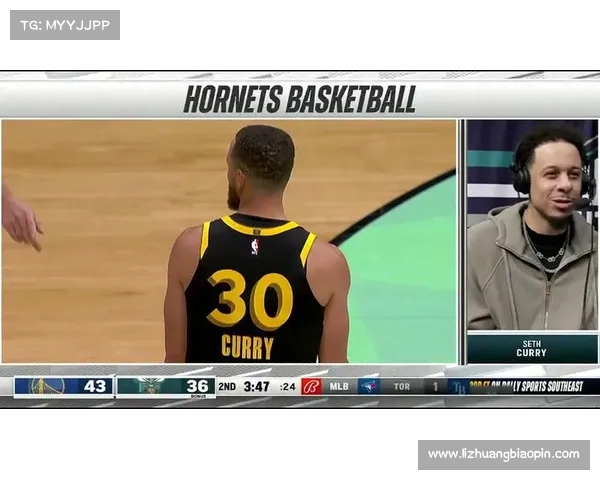Click the number 30 on jersey

click(x=251, y=299)
